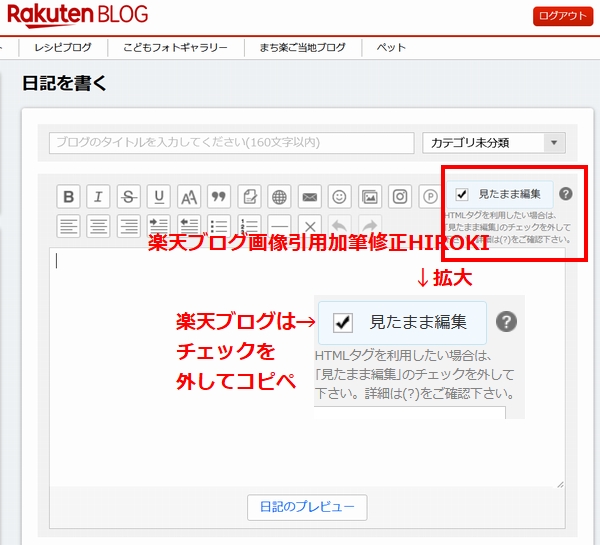Image resolution: width=600 pixels, height=545 pixels.
Task: Open the カテゴリ未分類 category dropdown
Action: coord(494,143)
